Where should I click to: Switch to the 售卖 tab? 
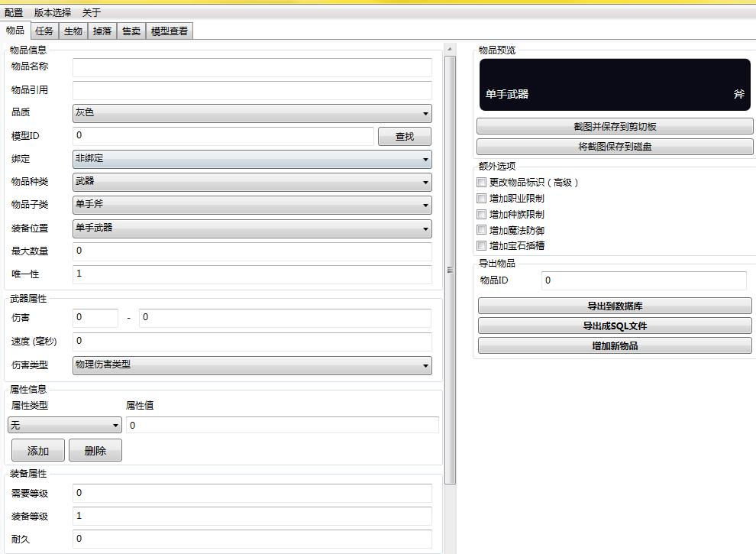click(131, 31)
